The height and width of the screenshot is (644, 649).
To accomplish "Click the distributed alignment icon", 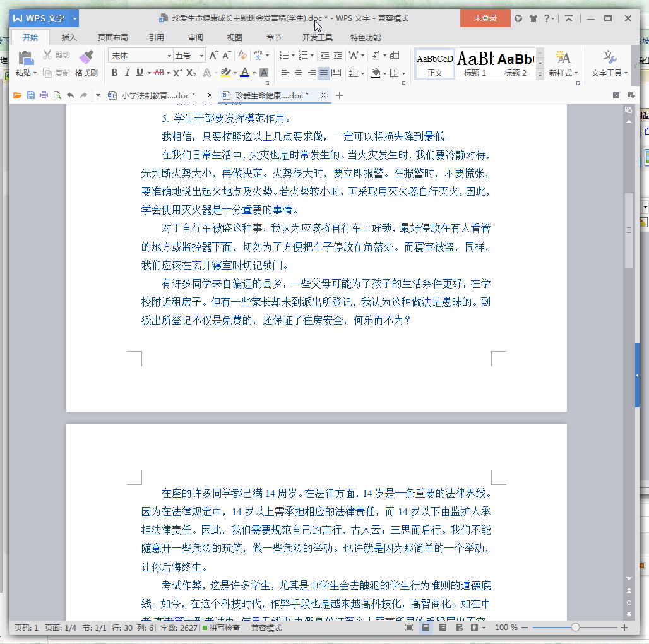I will point(336,73).
